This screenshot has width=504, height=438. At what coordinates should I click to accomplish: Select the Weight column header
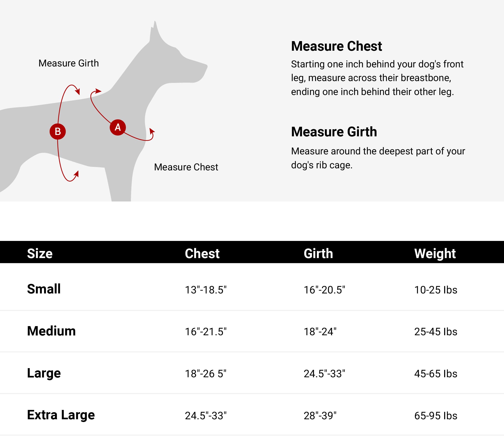[435, 253]
